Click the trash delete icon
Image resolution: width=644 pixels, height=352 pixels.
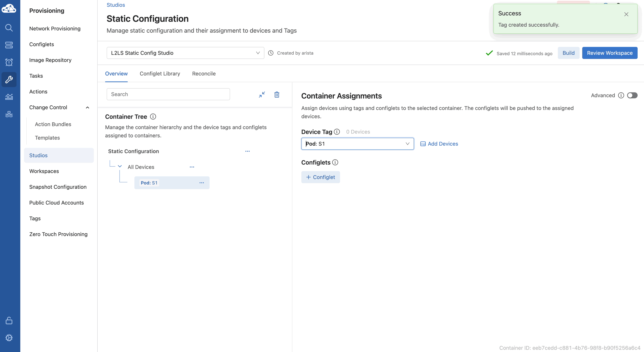pyautogui.click(x=277, y=94)
